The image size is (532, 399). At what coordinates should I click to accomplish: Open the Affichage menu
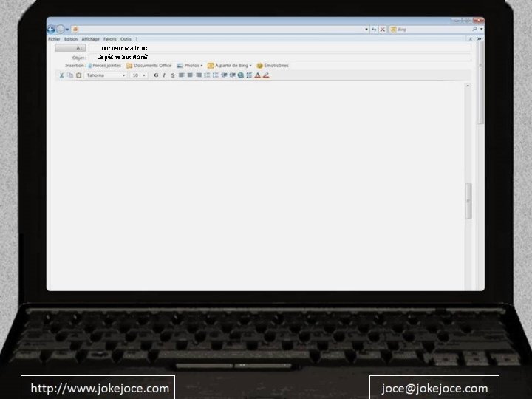[91, 39]
